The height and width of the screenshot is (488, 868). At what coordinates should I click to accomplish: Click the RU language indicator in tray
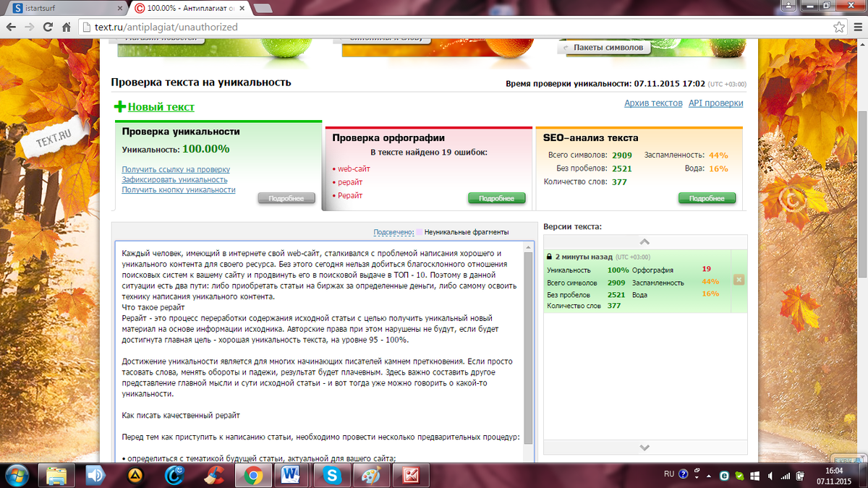669,474
